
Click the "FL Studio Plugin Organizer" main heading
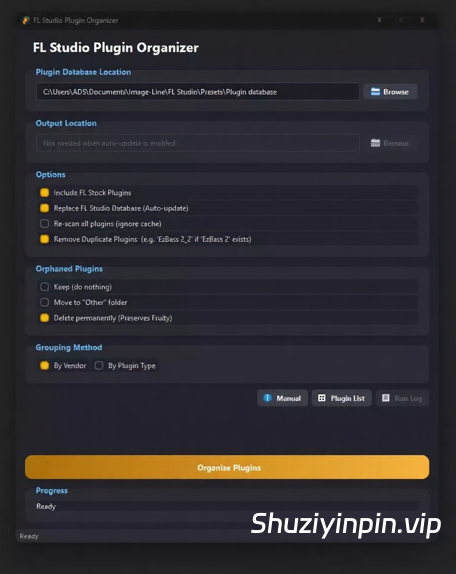(x=116, y=48)
